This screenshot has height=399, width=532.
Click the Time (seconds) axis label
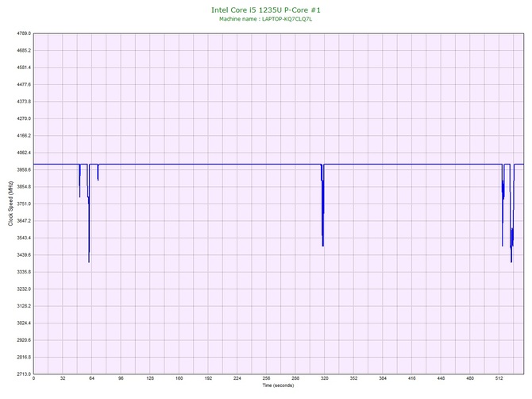[x=278, y=385]
